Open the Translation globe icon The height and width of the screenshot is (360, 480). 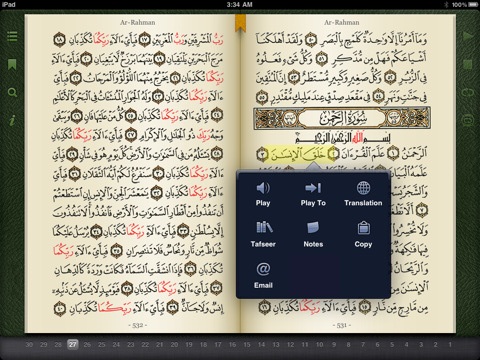tap(363, 188)
